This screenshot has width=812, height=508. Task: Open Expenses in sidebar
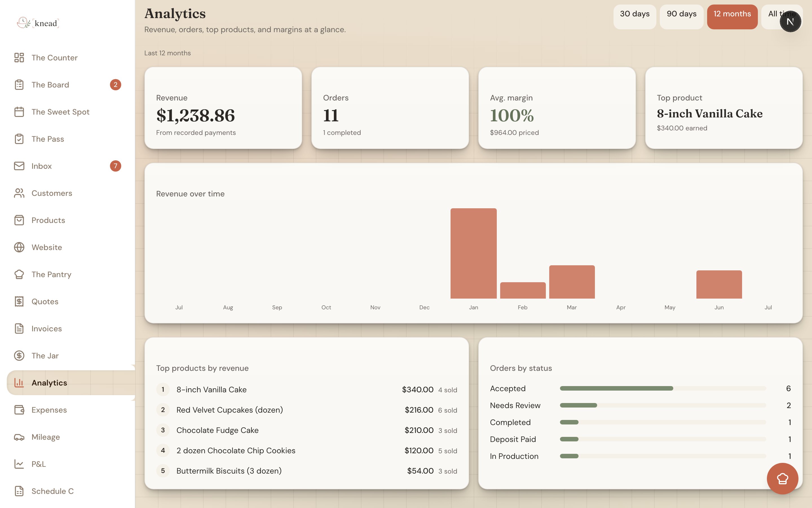click(71, 410)
